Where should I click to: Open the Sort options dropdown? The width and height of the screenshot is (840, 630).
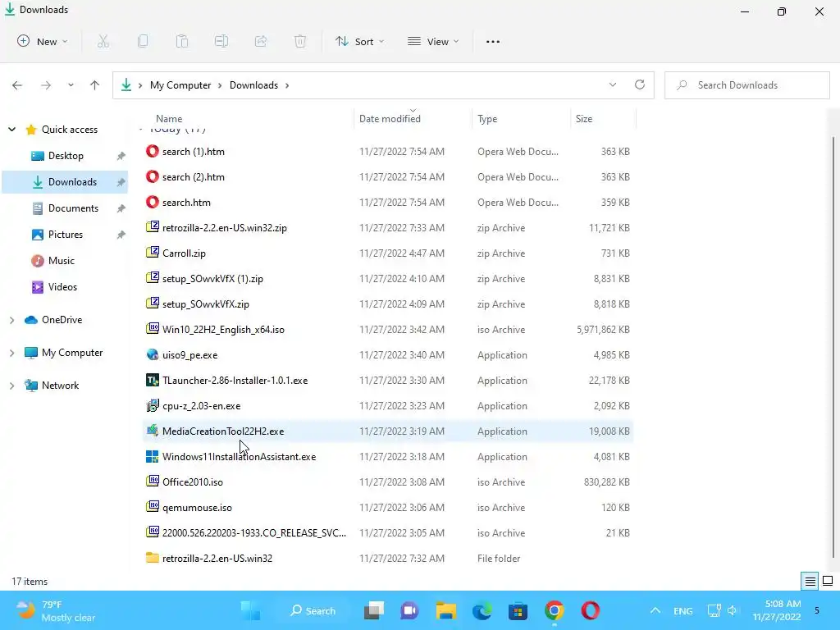359,41
